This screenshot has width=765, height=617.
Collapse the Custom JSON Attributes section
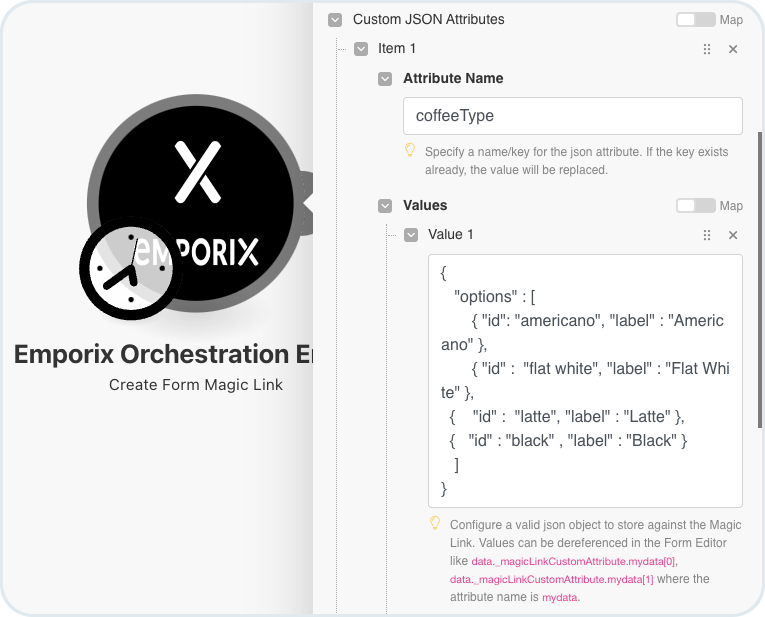coord(335,20)
